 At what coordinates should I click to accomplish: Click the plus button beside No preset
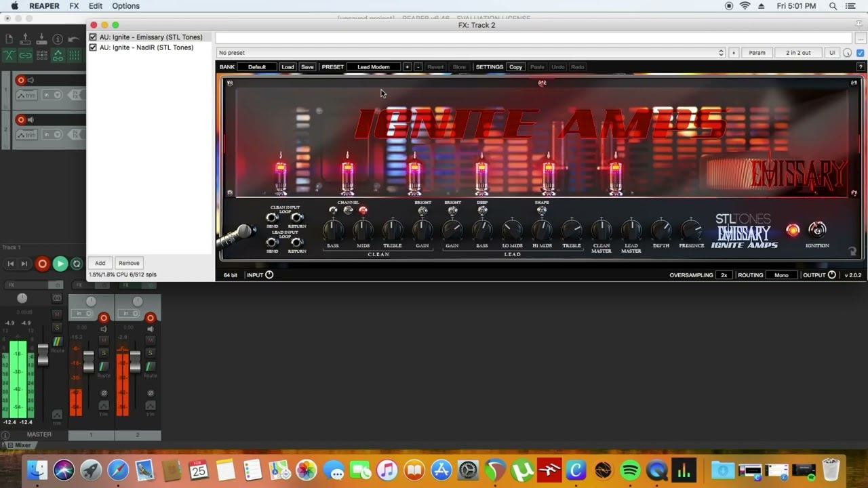[733, 53]
